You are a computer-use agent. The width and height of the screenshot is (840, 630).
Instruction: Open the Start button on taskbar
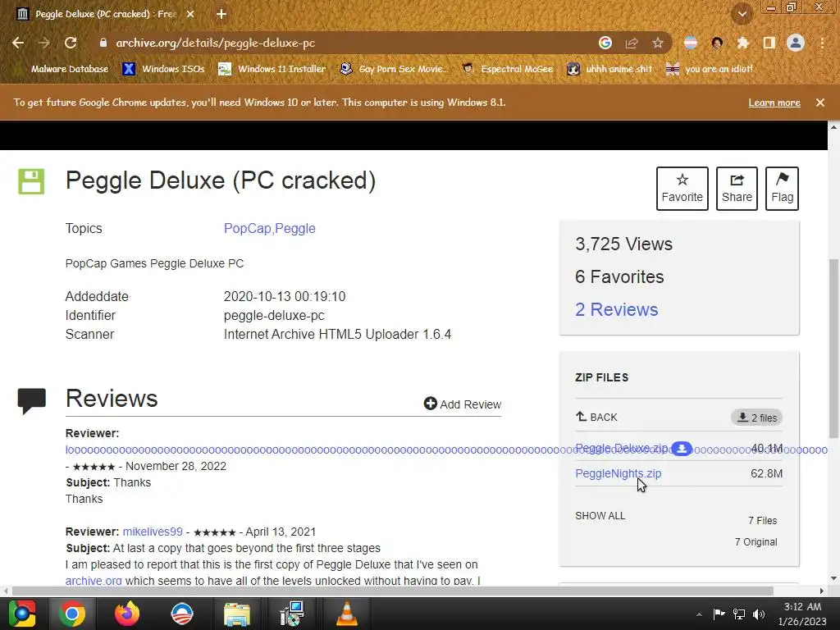point(21,614)
